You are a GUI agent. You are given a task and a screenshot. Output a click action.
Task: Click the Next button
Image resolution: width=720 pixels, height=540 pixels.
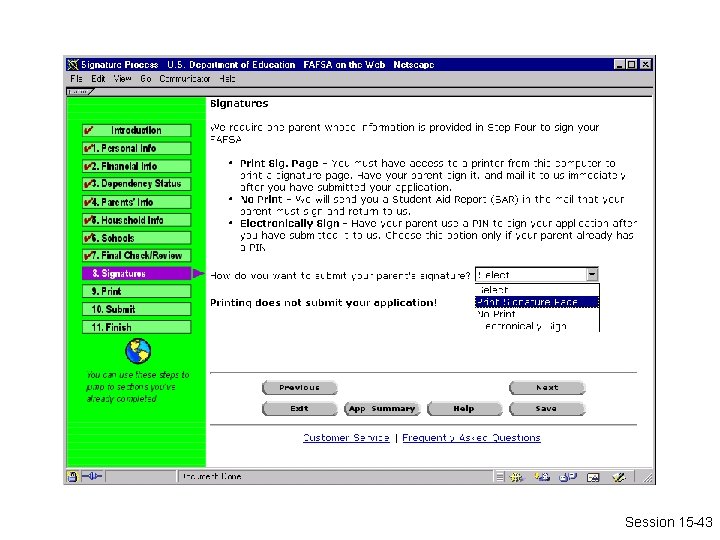tap(547, 388)
